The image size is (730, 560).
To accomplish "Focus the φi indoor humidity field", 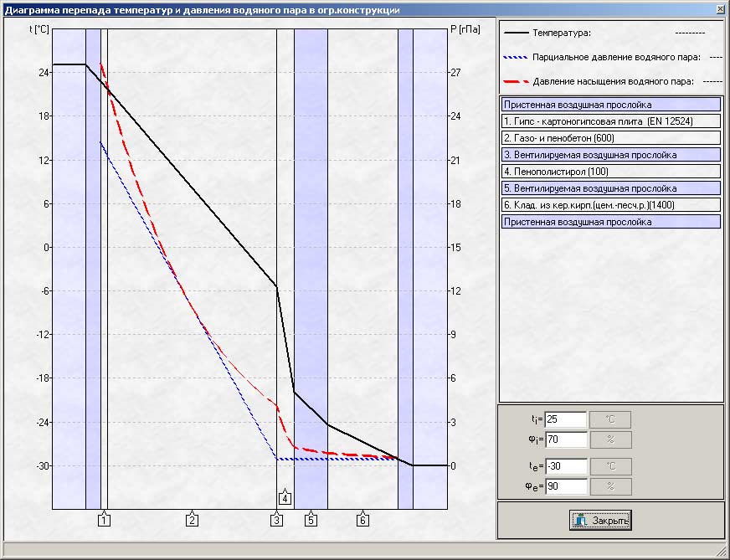I will tap(565, 439).
